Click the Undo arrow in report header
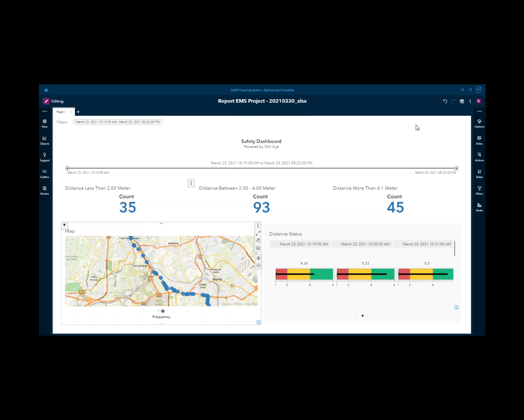 [x=445, y=101]
